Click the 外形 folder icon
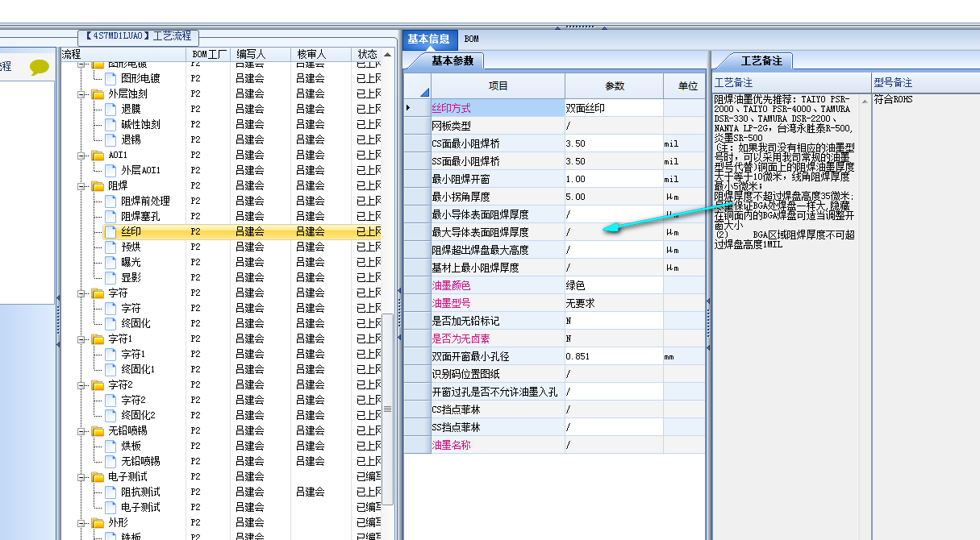The width and height of the screenshot is (980, 540). pos(98,523)
